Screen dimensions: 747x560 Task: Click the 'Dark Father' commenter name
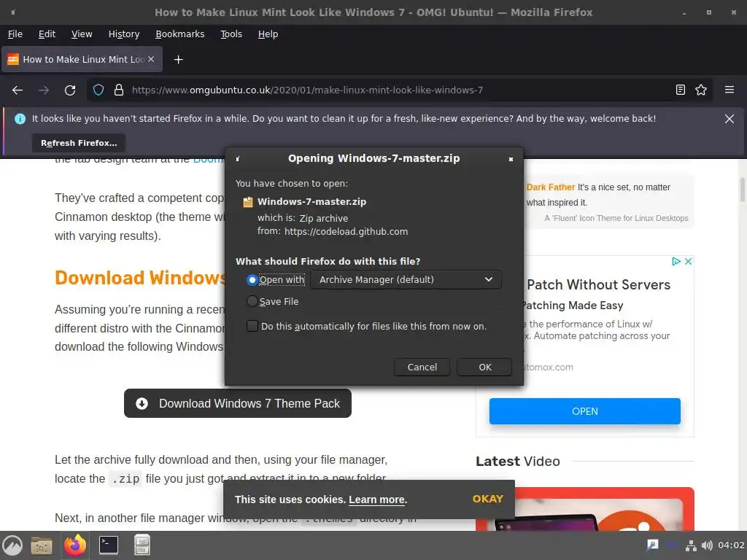coord(550,187)
